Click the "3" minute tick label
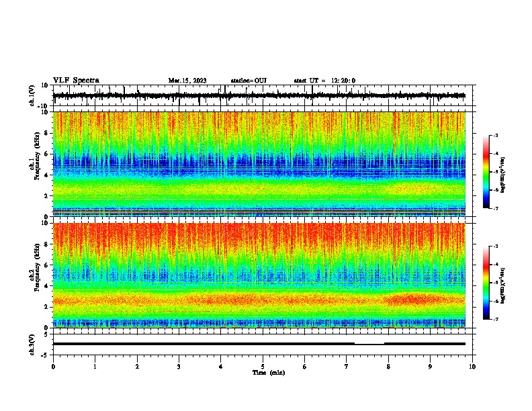The image size is (532, 411). point(179,367)
